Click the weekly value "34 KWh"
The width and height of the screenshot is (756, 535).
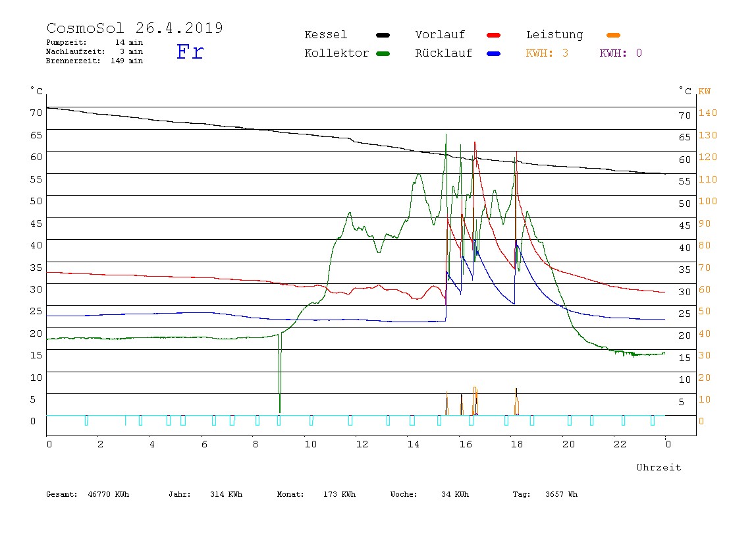coord(455,494)
